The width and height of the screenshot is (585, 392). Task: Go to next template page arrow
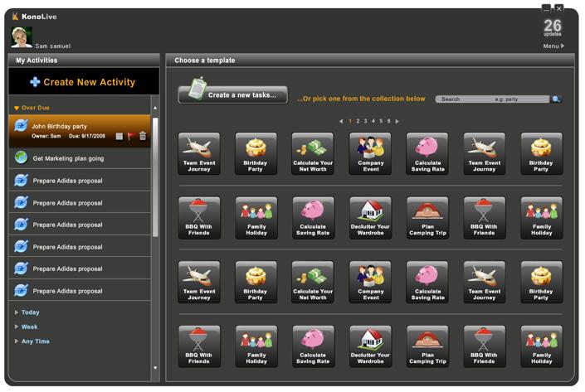coord(397,121)
